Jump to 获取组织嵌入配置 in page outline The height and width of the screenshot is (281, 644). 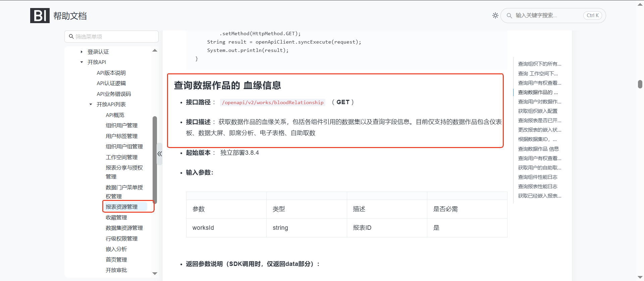click(538, 111)
